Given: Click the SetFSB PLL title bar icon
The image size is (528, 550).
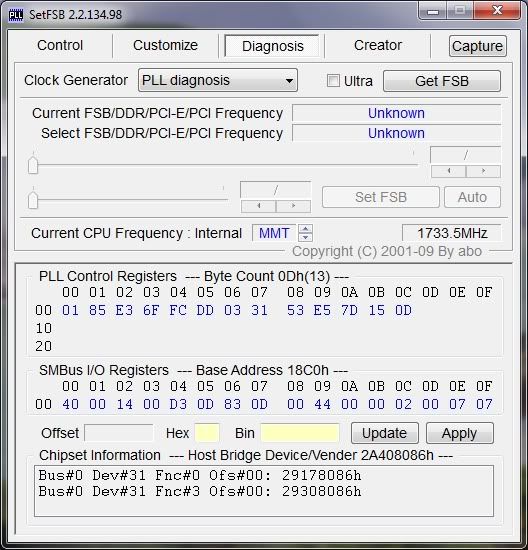Looking at the screenshot, I should click(x=15, y=15).
